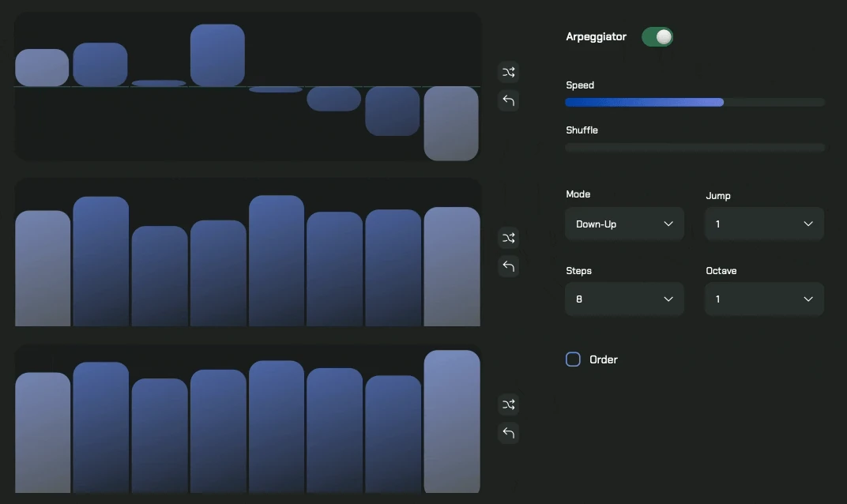Screen dimensions: 847x504
Task: Open the Octave dropdown
Action: [x=763, y=299]
